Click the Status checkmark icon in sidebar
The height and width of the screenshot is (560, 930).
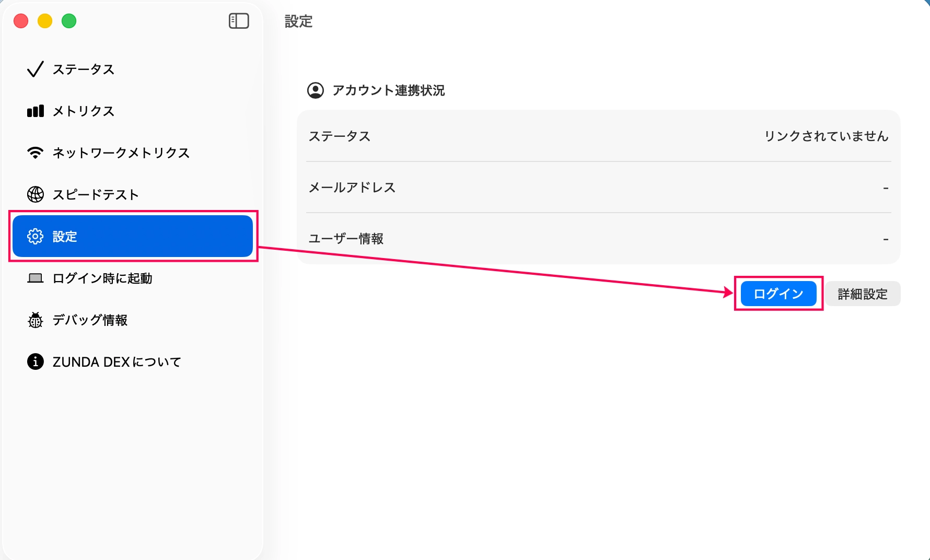point(35,69)
